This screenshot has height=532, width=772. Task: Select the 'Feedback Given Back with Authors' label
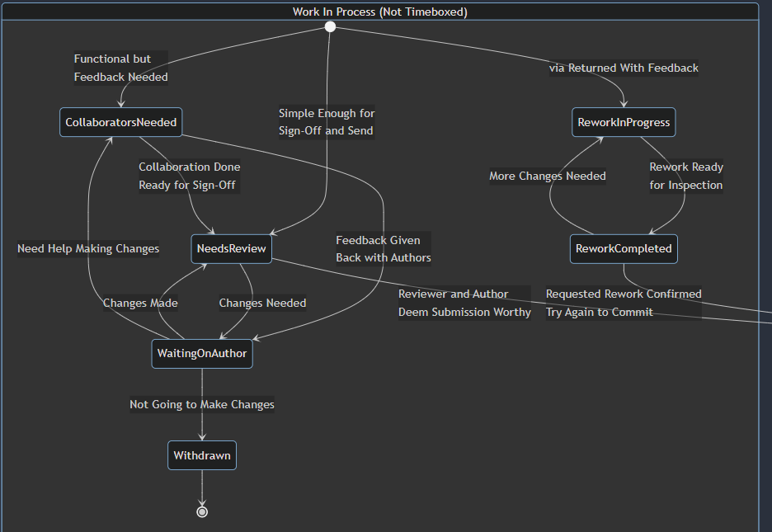point(383,249)
